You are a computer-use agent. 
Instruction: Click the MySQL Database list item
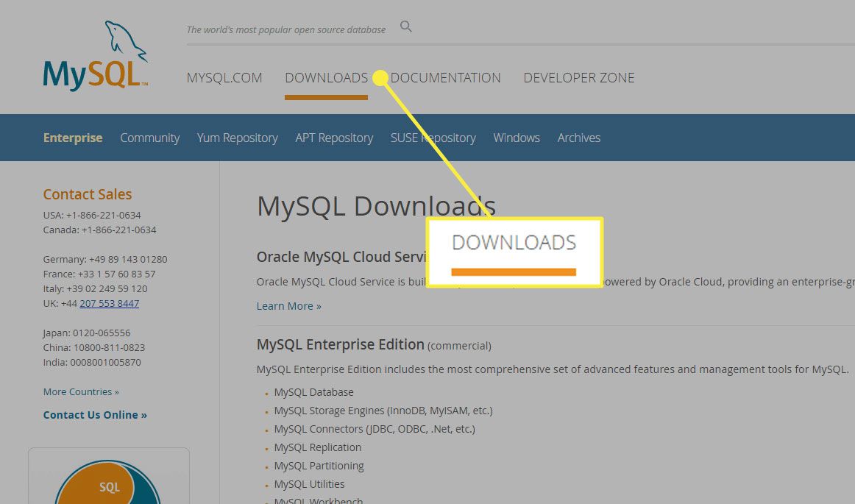click(x=313, y=392)
